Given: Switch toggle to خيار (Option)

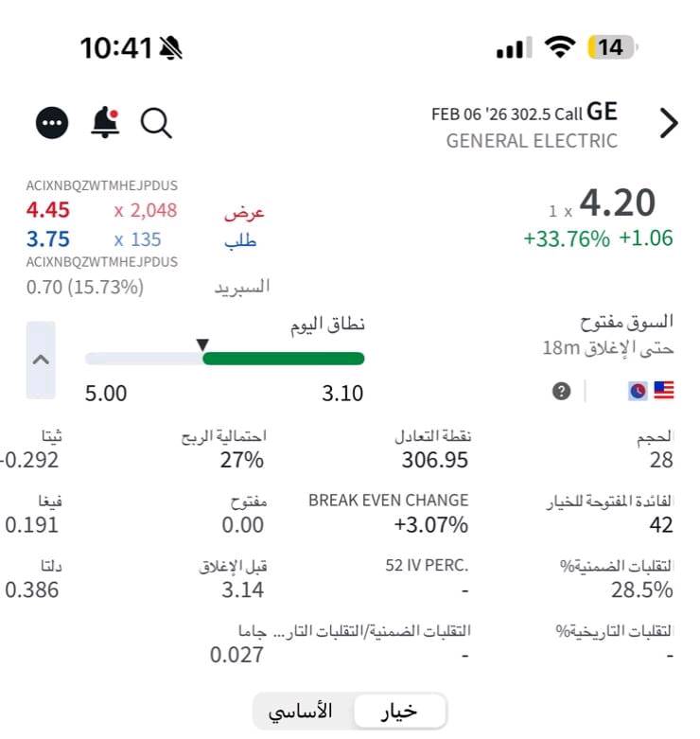Looking at the screenshot, I should click(398, 712).
